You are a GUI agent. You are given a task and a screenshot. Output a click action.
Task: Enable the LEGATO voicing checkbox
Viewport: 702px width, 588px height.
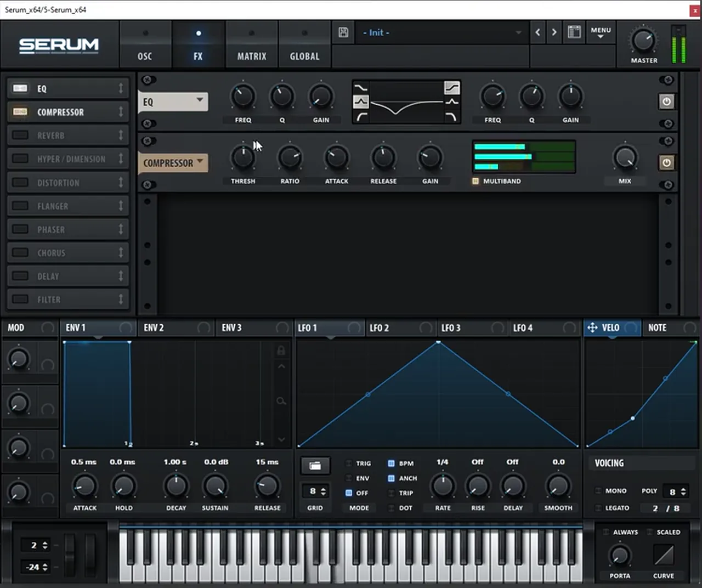click(x=598, y=508)
